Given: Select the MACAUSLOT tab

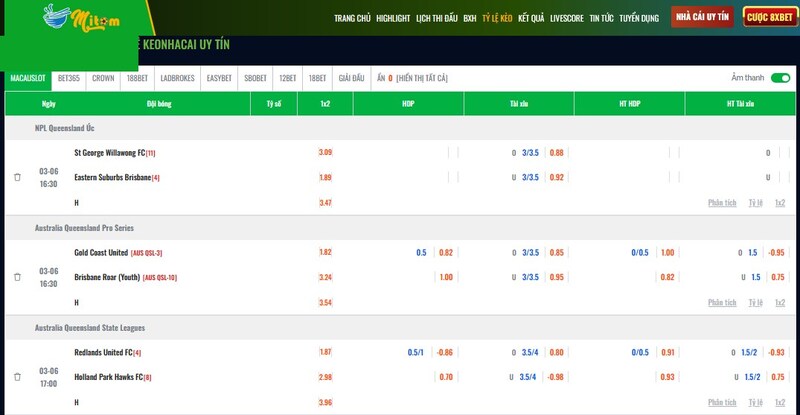Looking at the screenshot, I should 28,78.
